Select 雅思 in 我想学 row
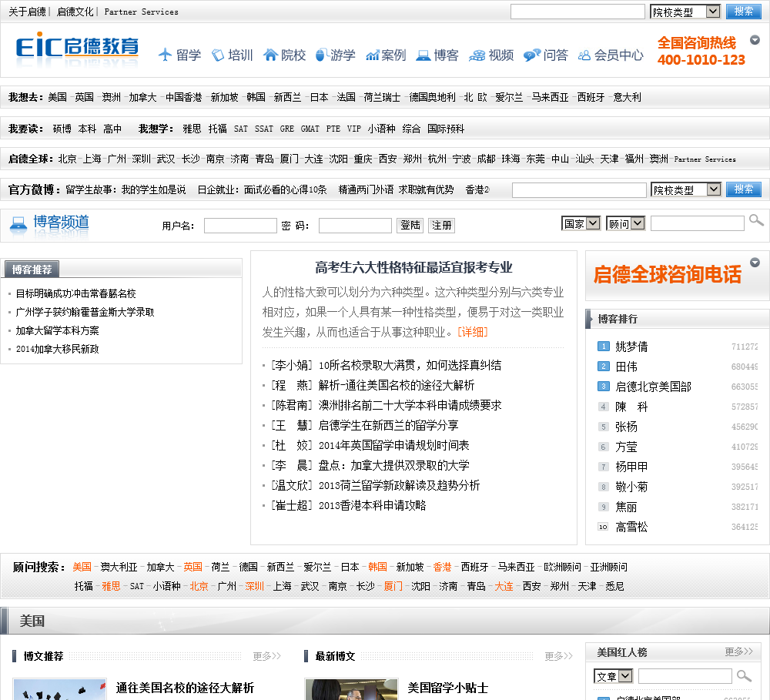 click(x=192, y=129)
